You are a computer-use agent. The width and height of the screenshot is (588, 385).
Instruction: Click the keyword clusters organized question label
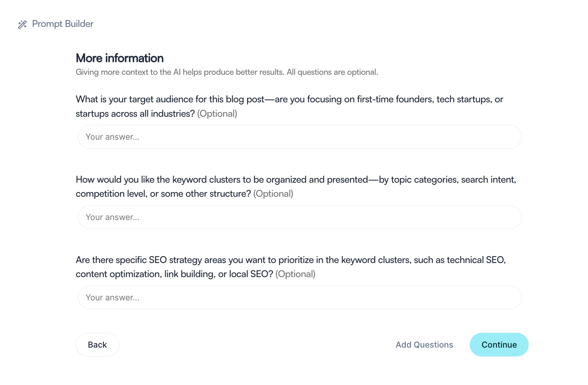pyautogui.click(x=296, y=187)
